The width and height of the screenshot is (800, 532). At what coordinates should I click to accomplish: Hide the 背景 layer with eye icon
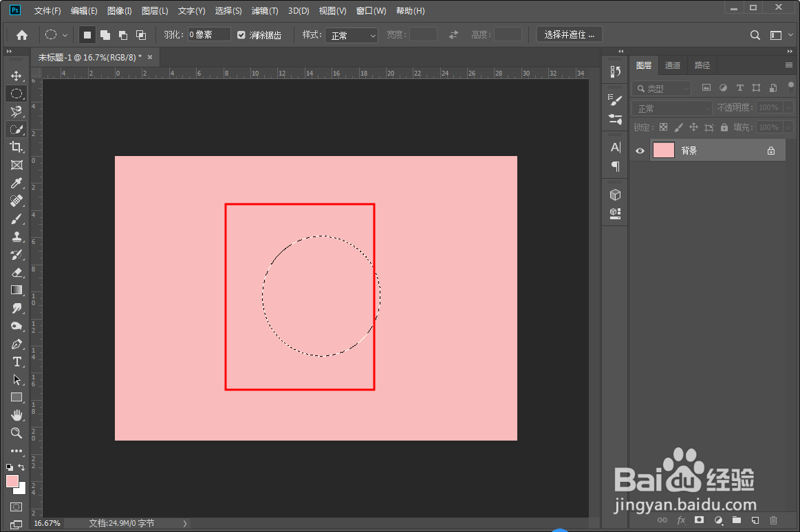(640, 151)
